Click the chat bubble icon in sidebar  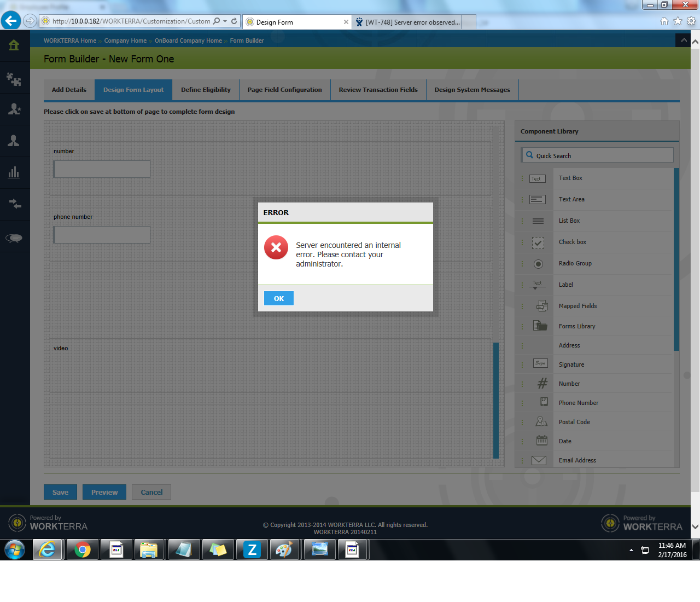click(x=14, y=238)
